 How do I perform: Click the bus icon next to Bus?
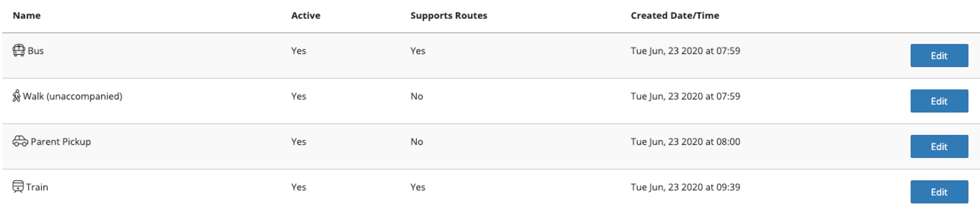(19, 50)
